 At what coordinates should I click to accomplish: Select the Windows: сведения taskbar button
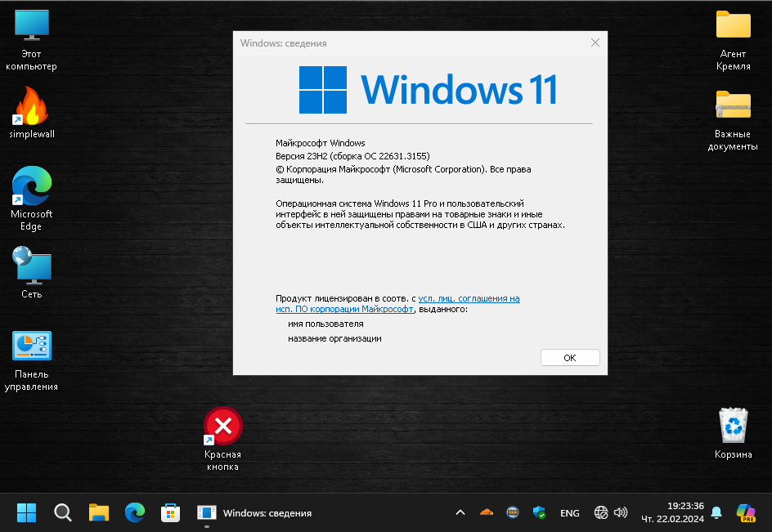254,513
